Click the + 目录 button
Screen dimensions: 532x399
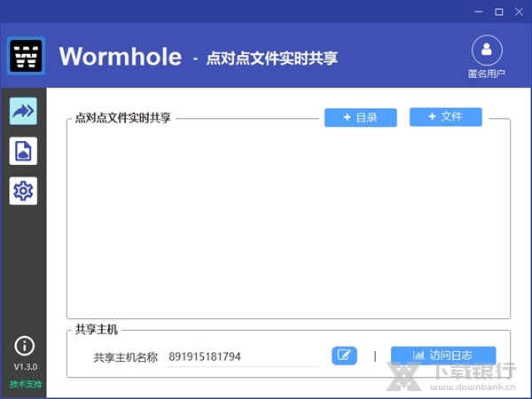click(361, 118)
